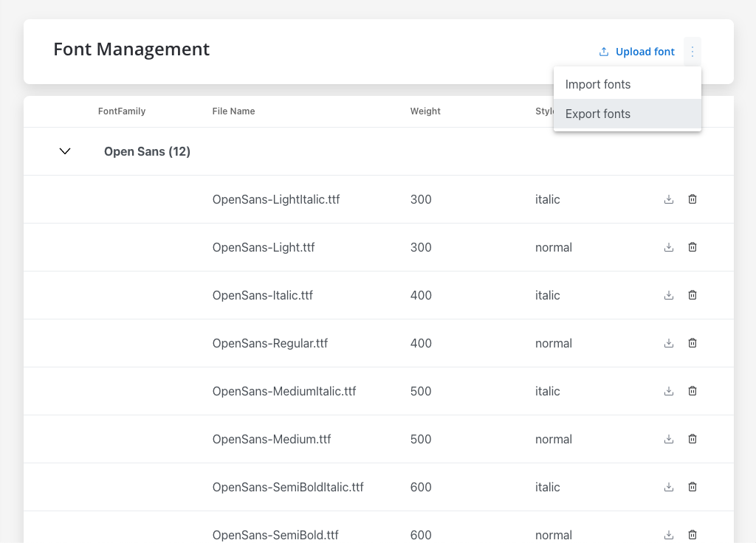
Task: Select the OpenSans-Italic.ttf file name
Action: (262, 295)
